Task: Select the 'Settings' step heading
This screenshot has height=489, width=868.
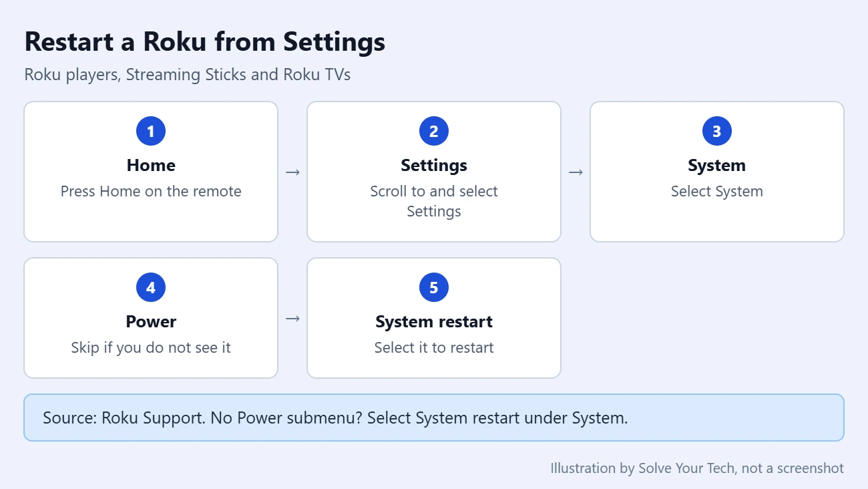Action: [434, 165]
